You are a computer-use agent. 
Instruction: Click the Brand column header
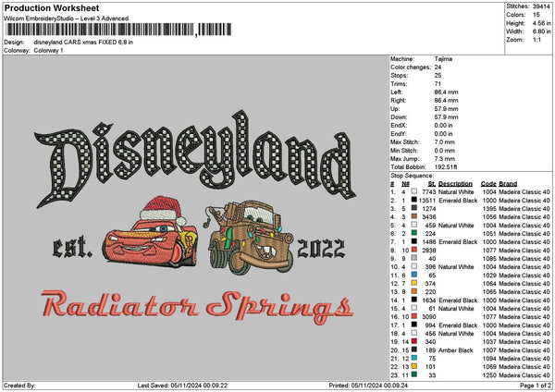pyautogui.click(x=508, y=184)
